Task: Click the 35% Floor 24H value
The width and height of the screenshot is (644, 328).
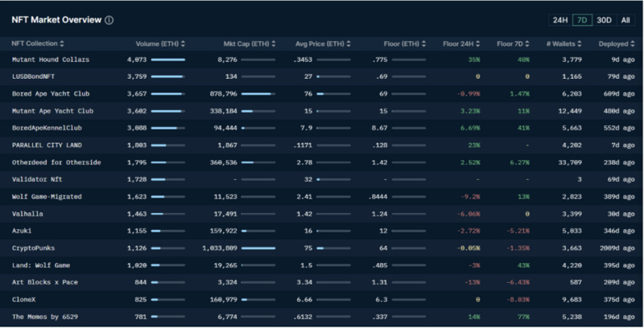Action: tap(474, 59)
